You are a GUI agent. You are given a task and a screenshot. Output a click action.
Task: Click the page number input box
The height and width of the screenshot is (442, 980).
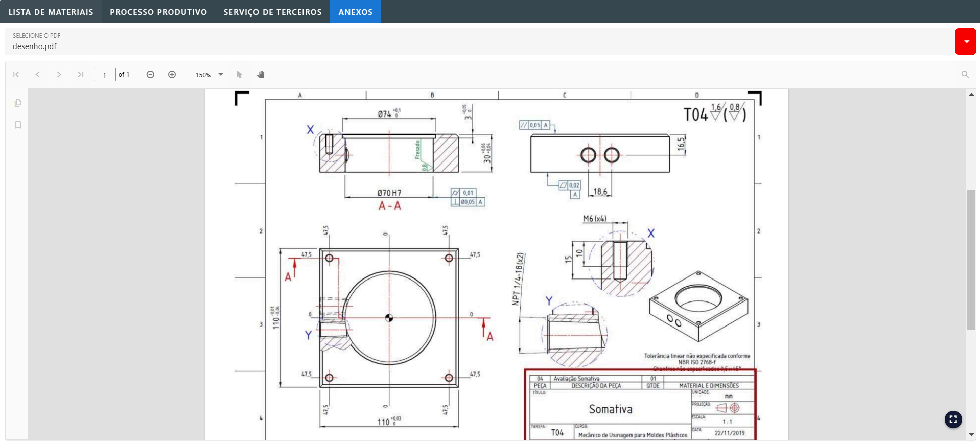click(105, 75)
